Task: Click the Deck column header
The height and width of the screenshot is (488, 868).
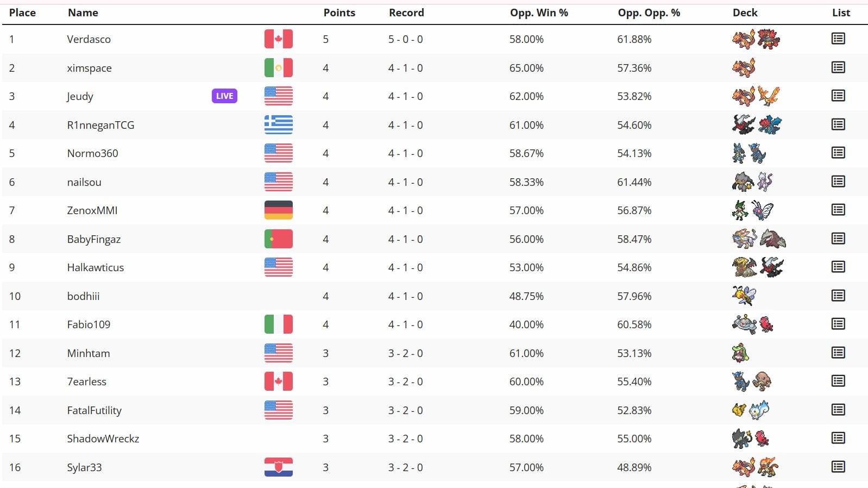Action: click(x=745, y=12)
